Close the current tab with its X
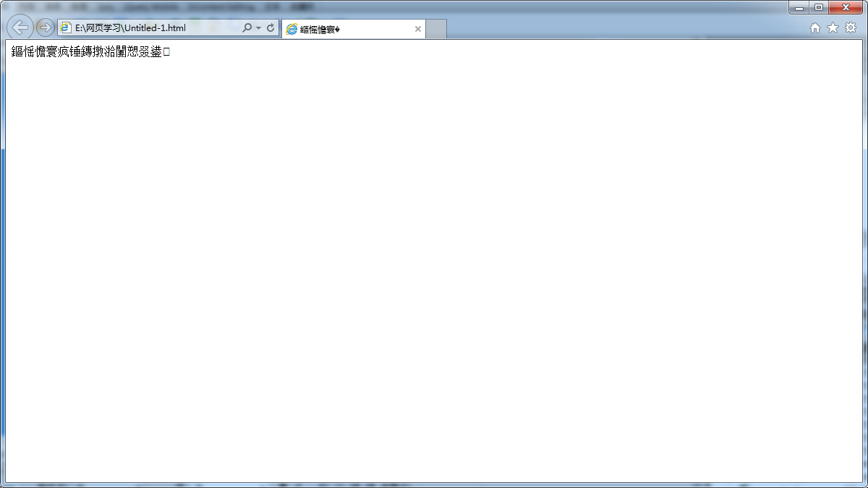868x488 pixels. click(x=417, y=29)
